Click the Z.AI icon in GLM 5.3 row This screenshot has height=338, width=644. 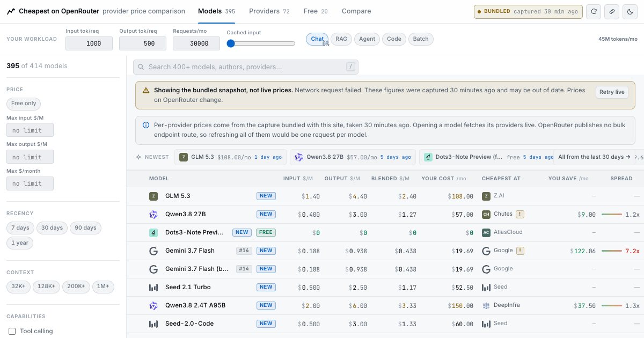pyautogui.click(x=153, y=196)
